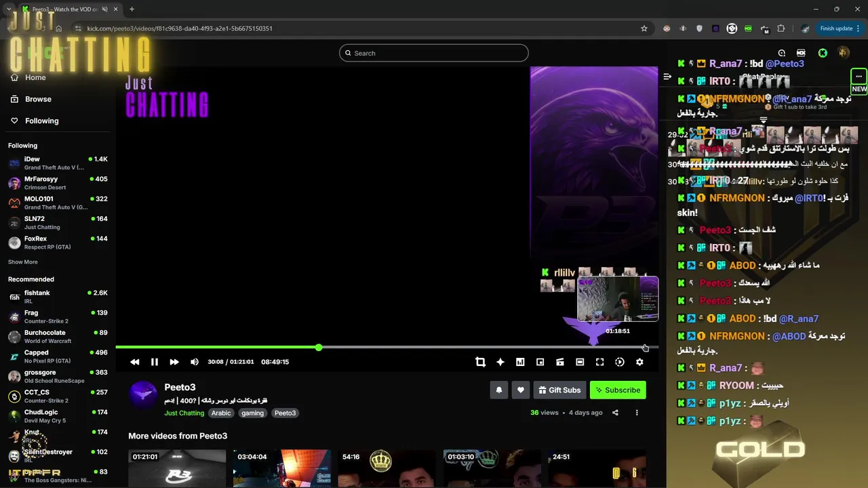Toggle notification bell for Peeto3
868x488 pixels.
tap(499, 390)
